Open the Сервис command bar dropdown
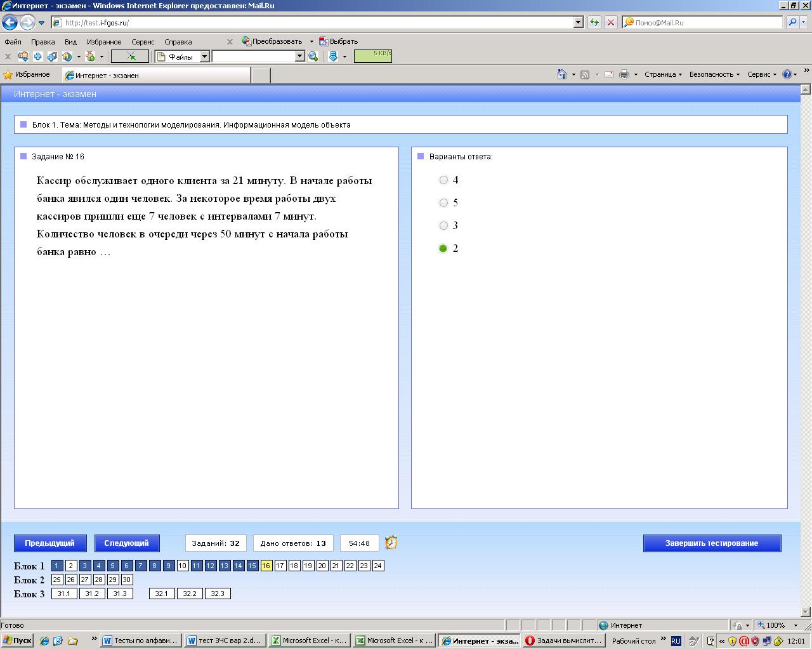The width and height of the screenshot is (812, 650). click(x=762, y=74)
